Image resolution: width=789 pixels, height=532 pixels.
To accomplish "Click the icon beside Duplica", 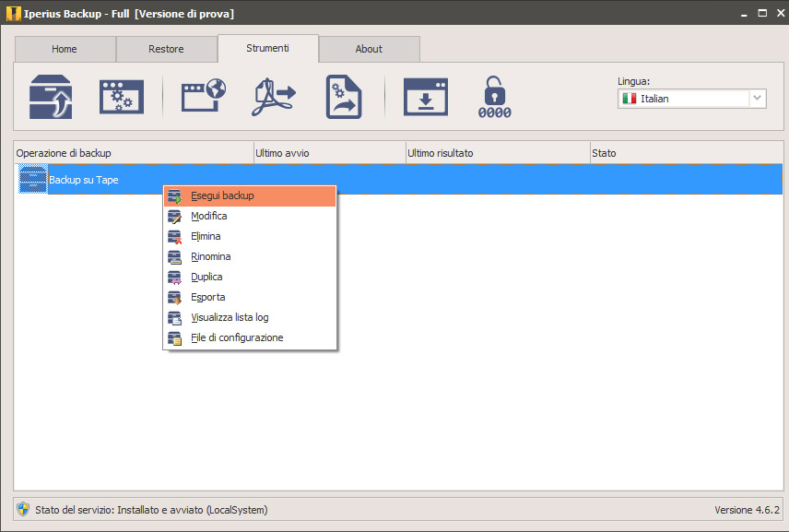I will 174,278.
